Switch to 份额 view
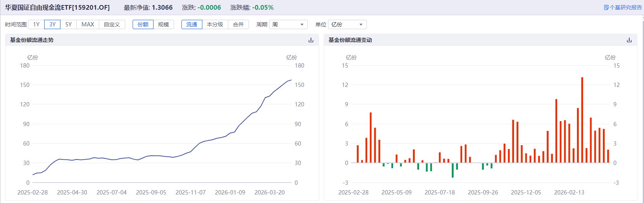 [x=143, y=24]
